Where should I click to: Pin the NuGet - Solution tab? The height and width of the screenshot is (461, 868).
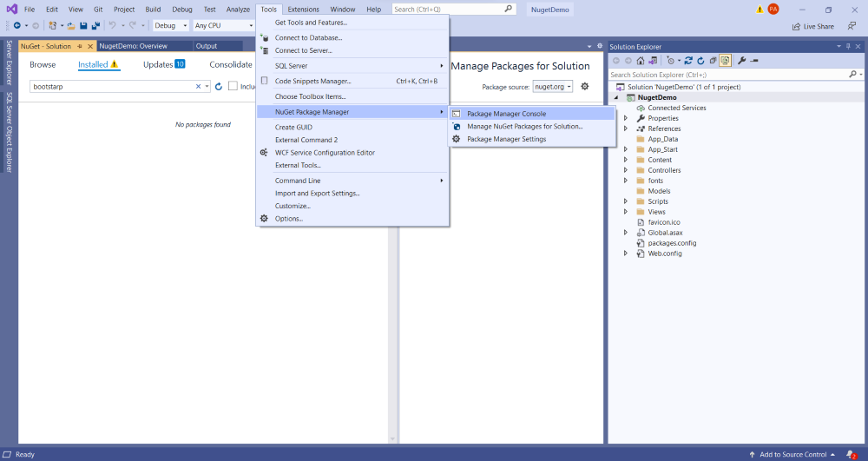click(x=80, y=47)
